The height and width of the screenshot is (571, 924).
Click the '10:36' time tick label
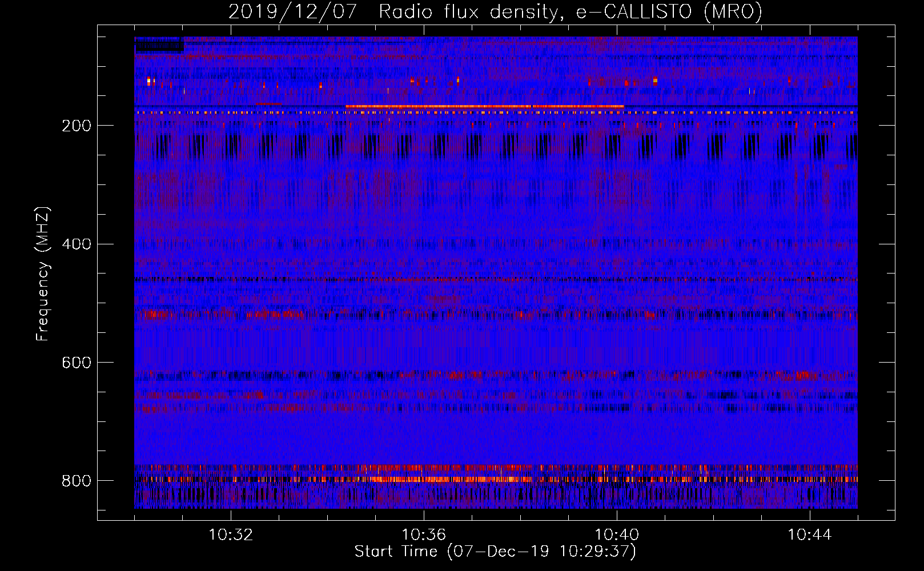(424, 535)
